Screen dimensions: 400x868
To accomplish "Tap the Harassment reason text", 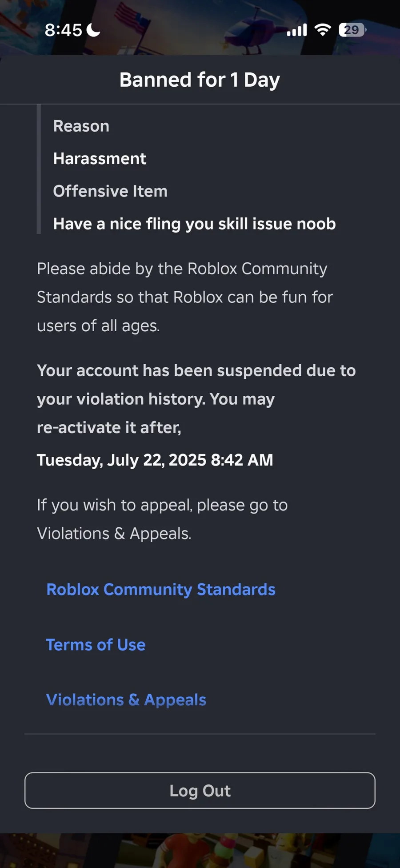I will tap(100, 158).
